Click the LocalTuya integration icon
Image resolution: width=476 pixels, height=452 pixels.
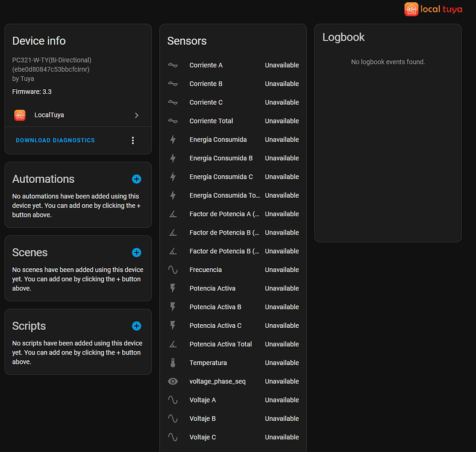click(x=20, y=115)
